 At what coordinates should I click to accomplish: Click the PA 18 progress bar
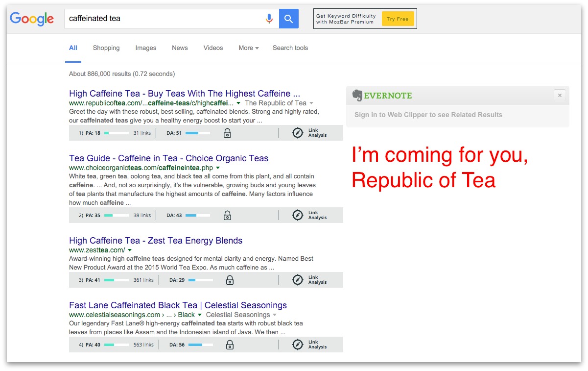click(117, 133)
